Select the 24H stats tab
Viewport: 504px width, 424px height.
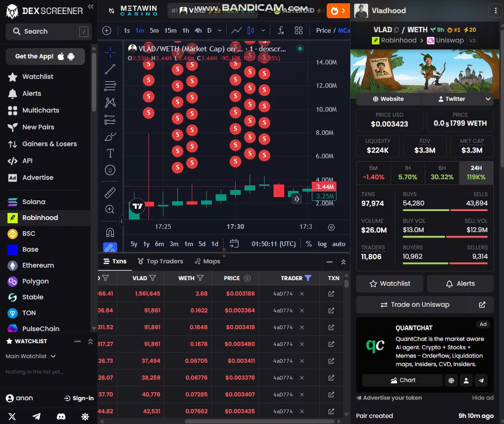click(x=476, y=173)
